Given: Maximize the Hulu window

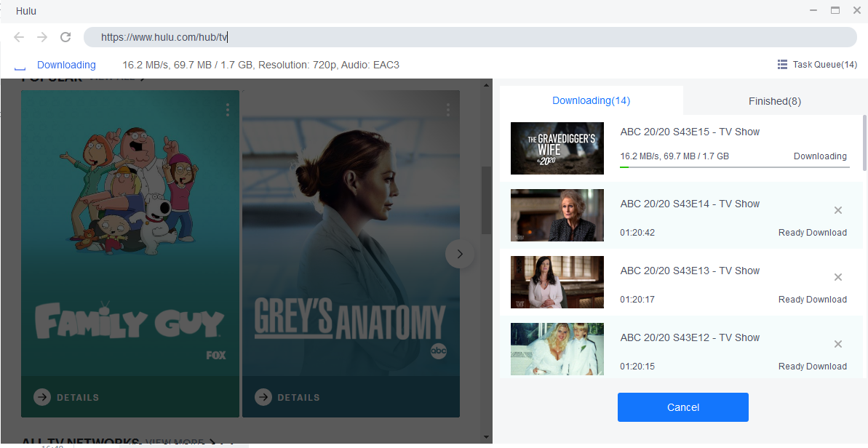Looking at the screenshot, I should (x=835, y=10).
